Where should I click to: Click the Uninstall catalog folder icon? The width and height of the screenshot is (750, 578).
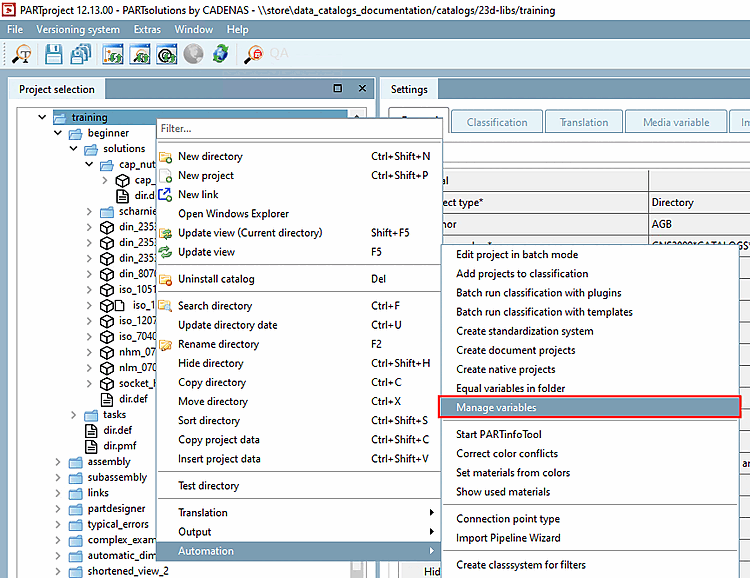click(x=165, y=279)
